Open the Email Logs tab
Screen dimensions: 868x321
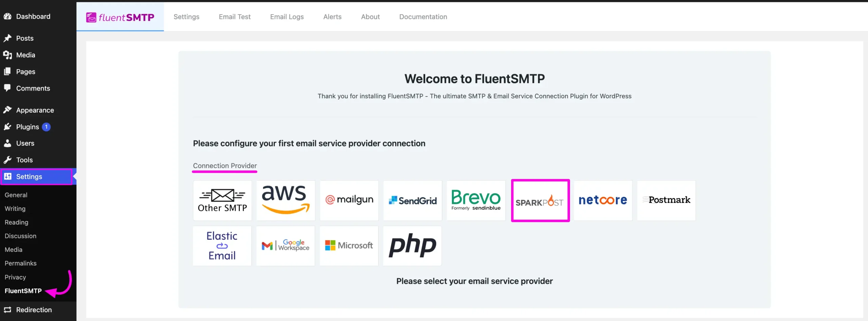click(x=287, y=17)
